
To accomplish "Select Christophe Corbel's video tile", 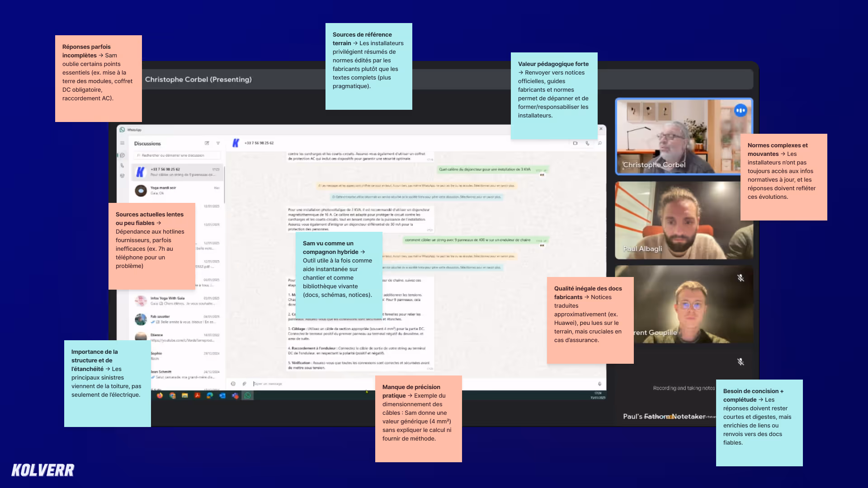I will [684, 136].
